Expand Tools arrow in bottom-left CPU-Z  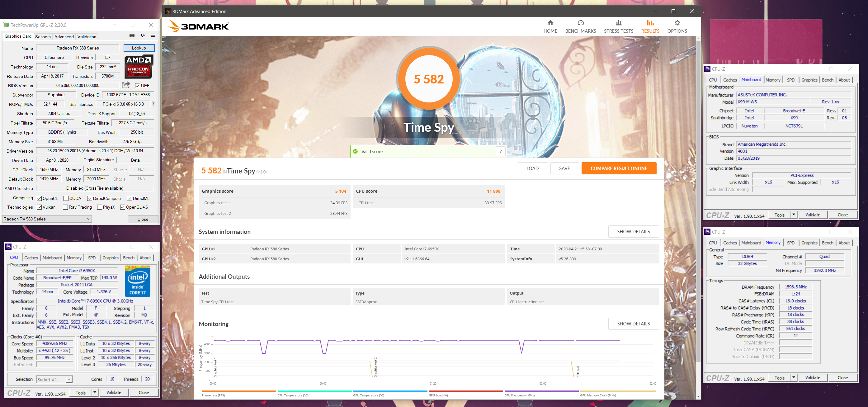click(x=95, y=392)
